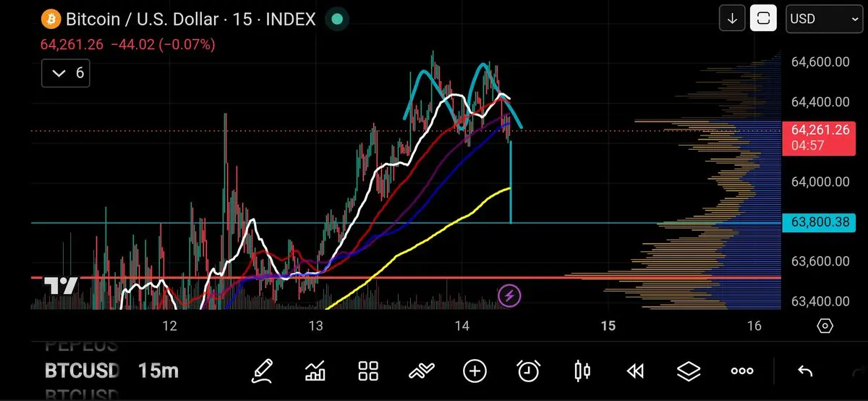Start bar replay with the rewind icon

pos(635,371)
